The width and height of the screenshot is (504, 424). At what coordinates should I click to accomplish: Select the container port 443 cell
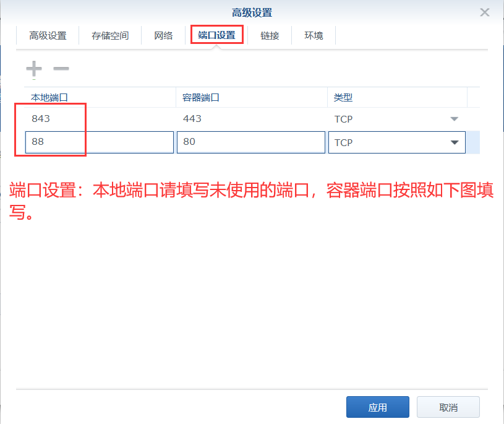(x=250, y=119)
